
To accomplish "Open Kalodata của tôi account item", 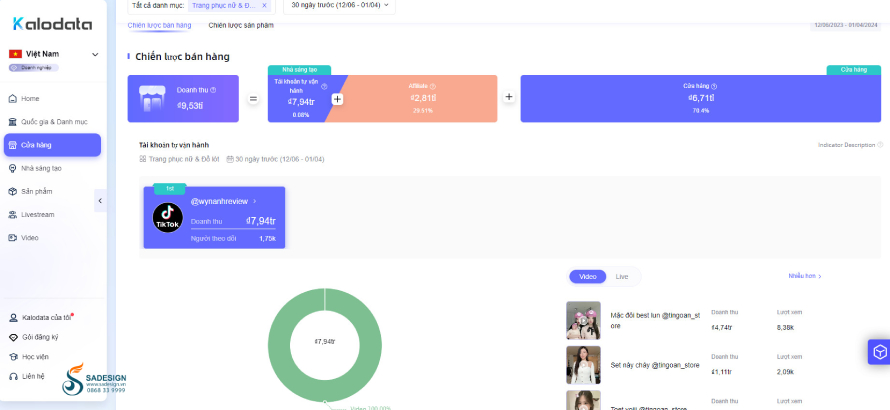I will (41, 317).
